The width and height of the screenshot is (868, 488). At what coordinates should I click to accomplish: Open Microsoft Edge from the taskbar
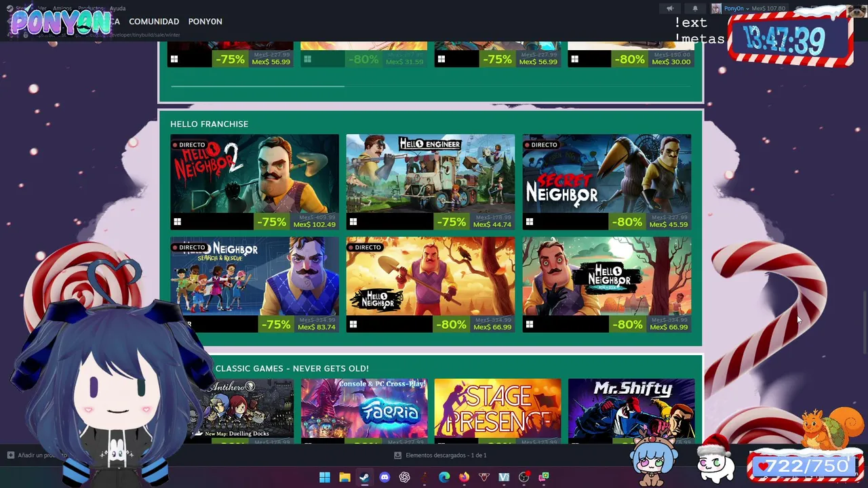point(444,477)
